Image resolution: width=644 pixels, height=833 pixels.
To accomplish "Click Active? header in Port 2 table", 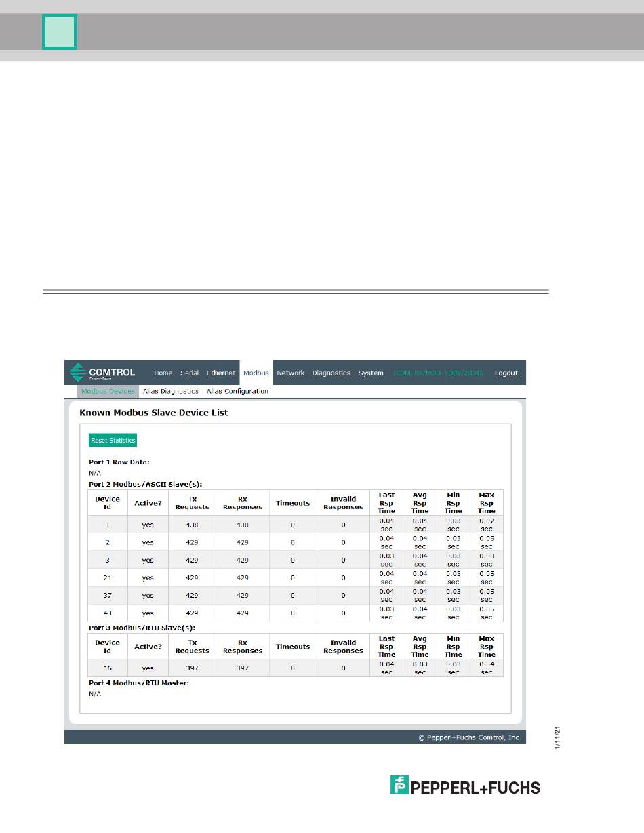I will point(148,503).
